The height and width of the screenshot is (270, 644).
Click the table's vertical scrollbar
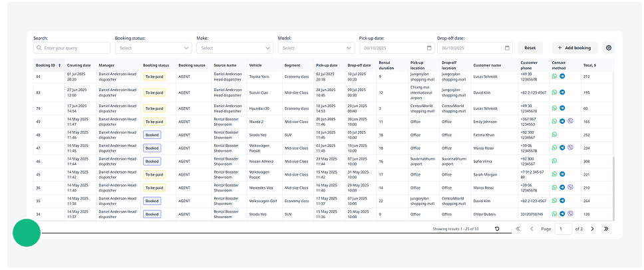click(x=613, y=188)
